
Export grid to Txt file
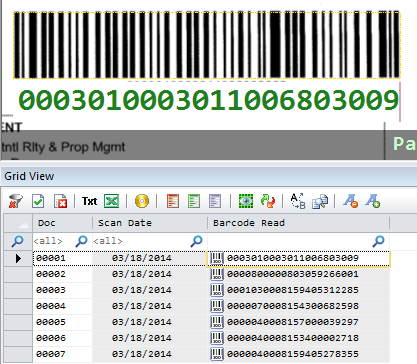tap(89, 201)
